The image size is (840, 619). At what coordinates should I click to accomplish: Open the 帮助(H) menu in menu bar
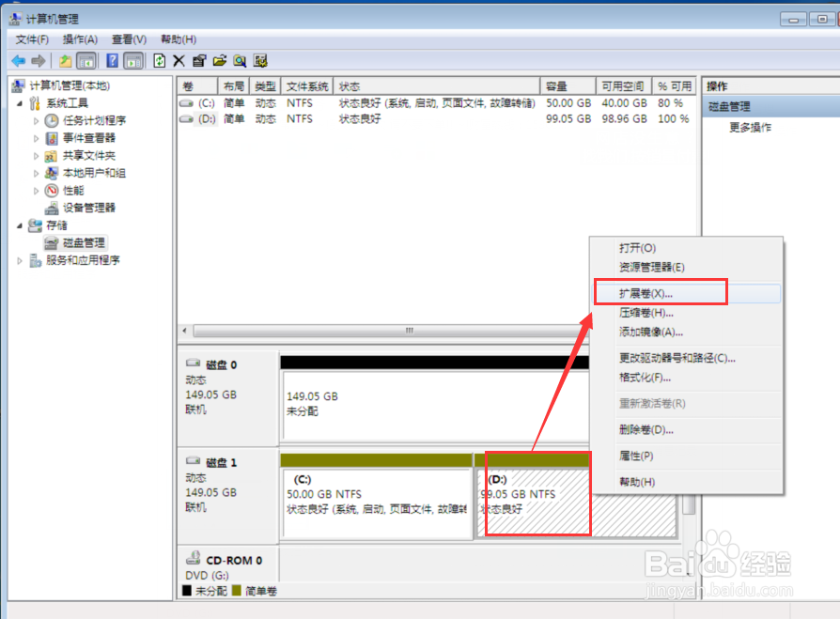point(179,39)
